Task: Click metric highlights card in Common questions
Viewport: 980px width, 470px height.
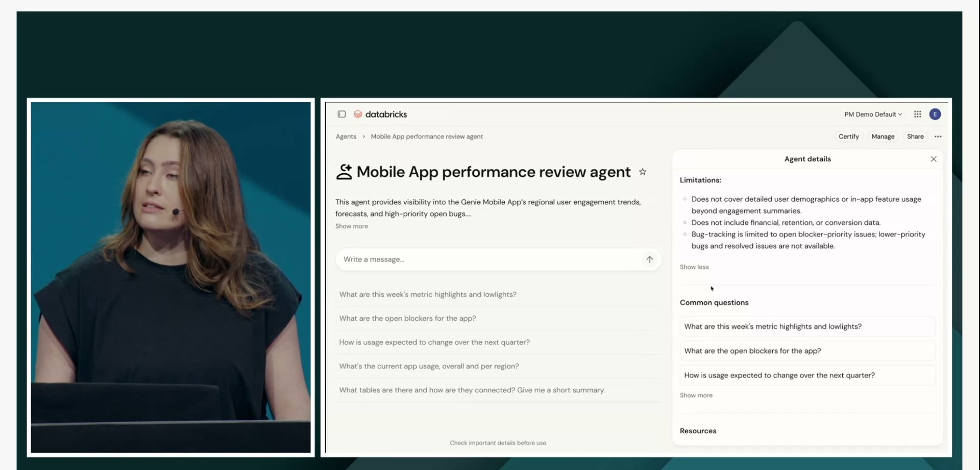Action: pos(807,326)
